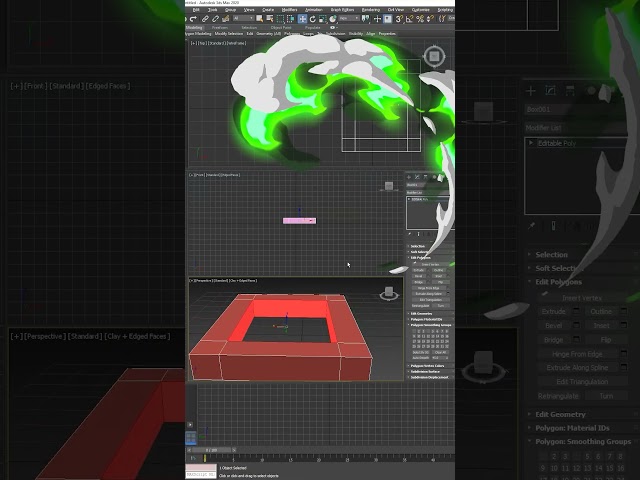640x480 pixels.
Task: Activate the Select and Rotate tool
Action: click(x=313, y=19)
